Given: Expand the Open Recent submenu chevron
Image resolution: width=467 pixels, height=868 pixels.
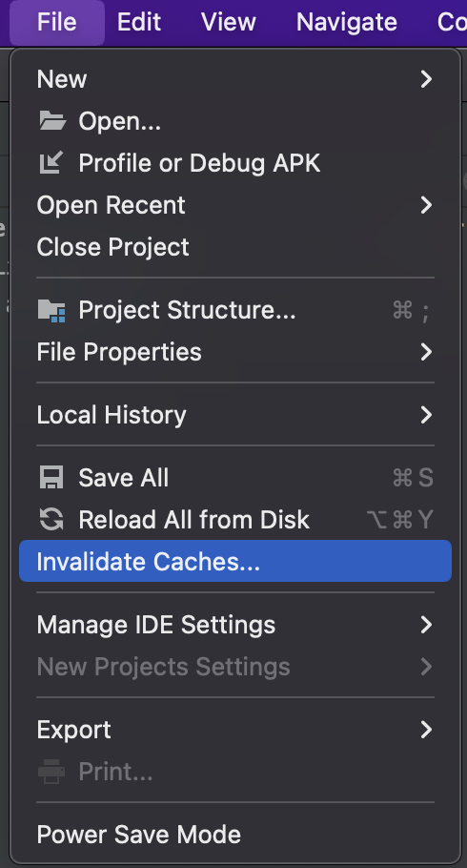Looking at the screenshot, I should click(426, 205).
